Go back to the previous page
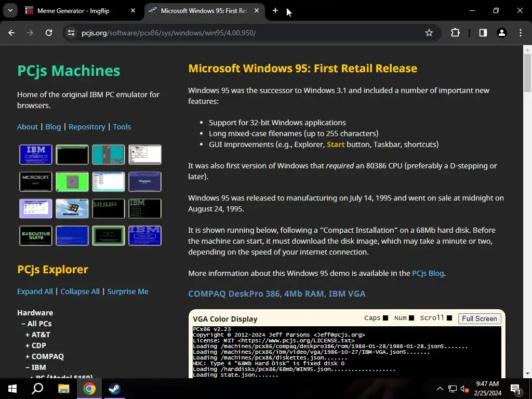The image size is (532, 399). (11, 33)
